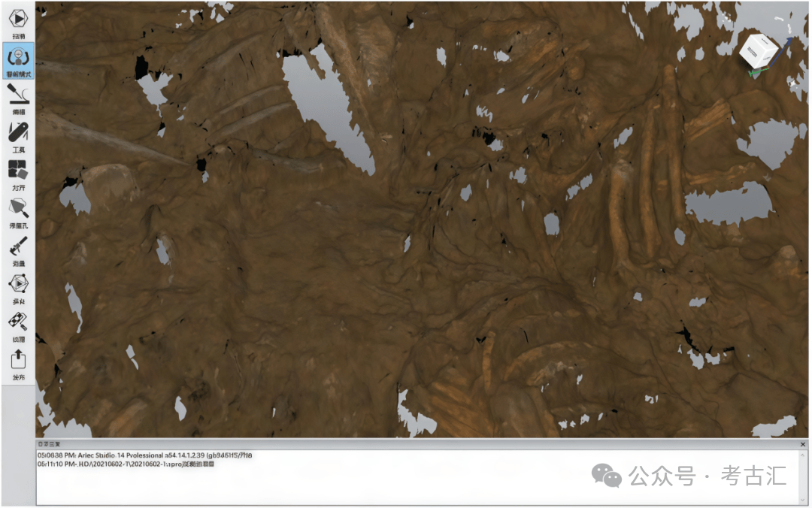The height and width of the screenshot is (508, 812).
Task: Select the Measure tool
Action: pos(18,247)
